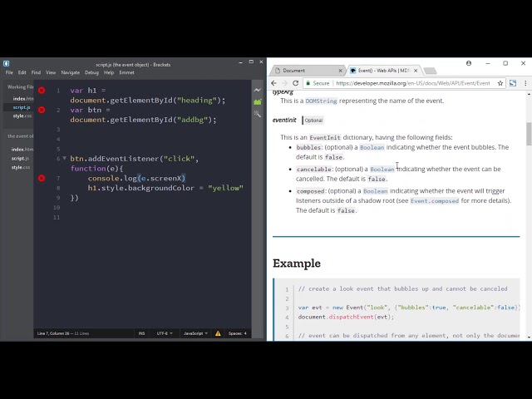
Task: Click the eventInit parameter name
Action: click(284, 120)
